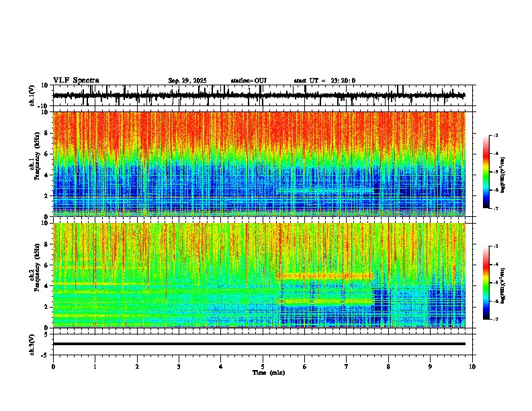Click time axis tick label "4"
Screen dimensions: 532x411
pos(221,367)
